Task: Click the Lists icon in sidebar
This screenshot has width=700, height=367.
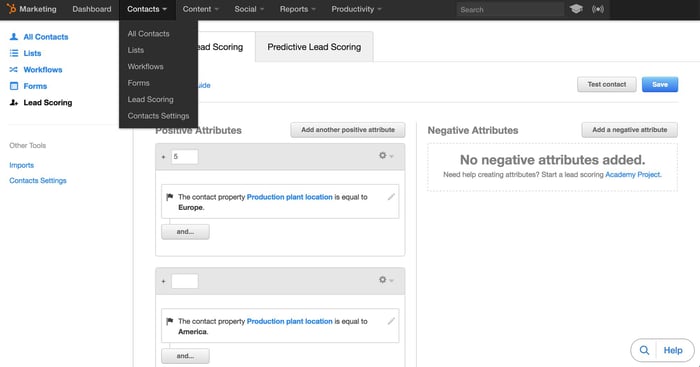Action: (x=14, y=53)
